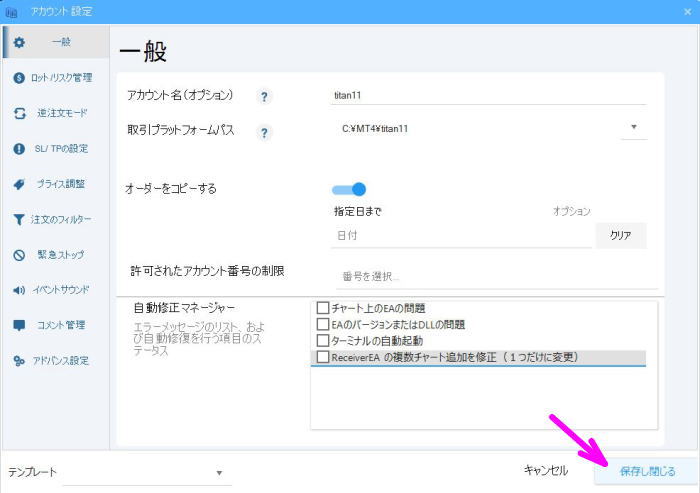Viewport: 700px width, 493px height.
Task: Click the C:¥MT4¥titan11 path value
Action: (x=375, y=129)
